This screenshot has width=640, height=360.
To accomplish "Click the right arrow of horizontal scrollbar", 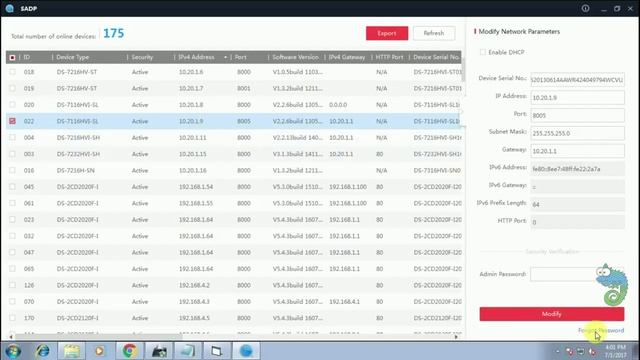I will click(456, 337).
